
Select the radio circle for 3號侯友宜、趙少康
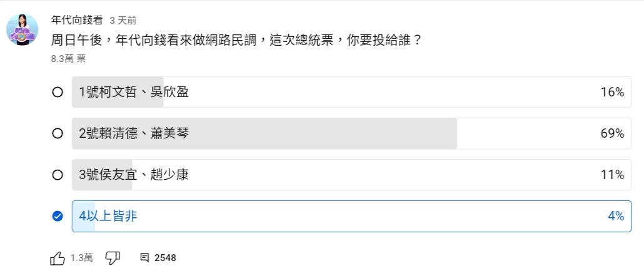[58, 175]
